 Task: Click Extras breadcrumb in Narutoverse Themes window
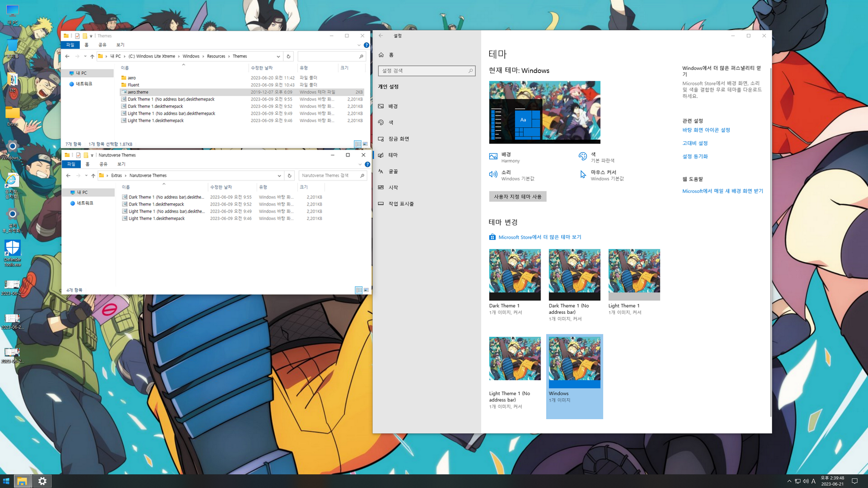116,176
